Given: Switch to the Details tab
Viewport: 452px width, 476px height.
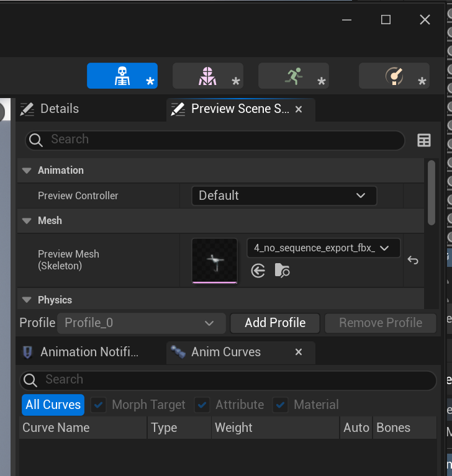Looking at the screenshot, I should (x=59, y=109).
